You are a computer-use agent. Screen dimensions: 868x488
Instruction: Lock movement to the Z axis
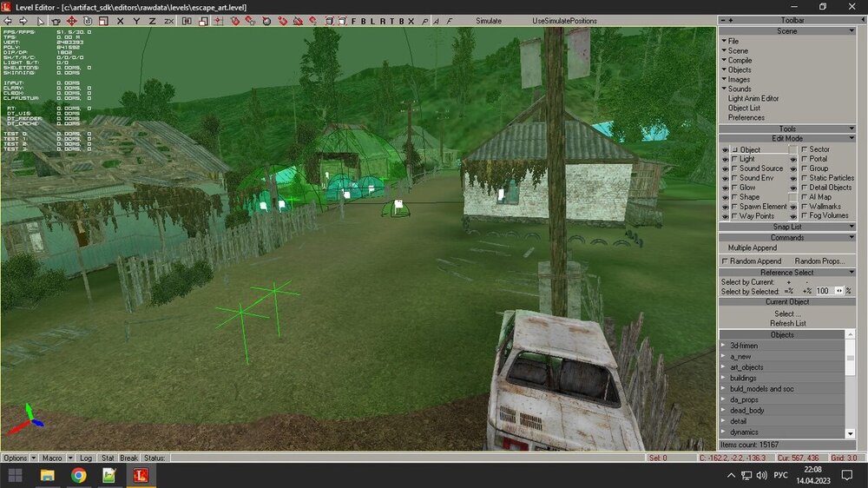click(152, 21)
